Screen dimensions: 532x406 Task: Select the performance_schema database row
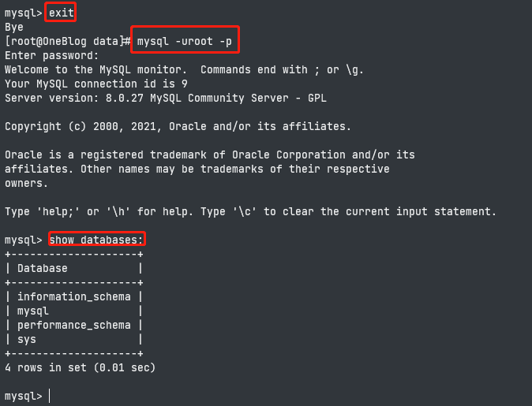[x=73, y=325]
